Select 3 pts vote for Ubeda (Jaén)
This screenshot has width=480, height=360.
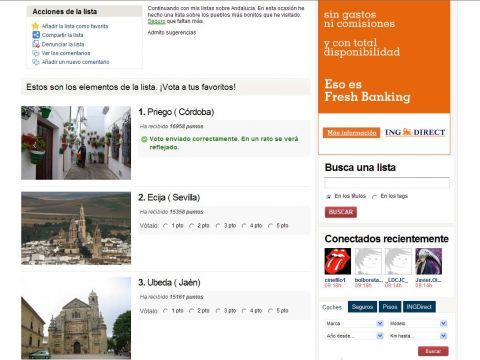(x=218, y=311)
